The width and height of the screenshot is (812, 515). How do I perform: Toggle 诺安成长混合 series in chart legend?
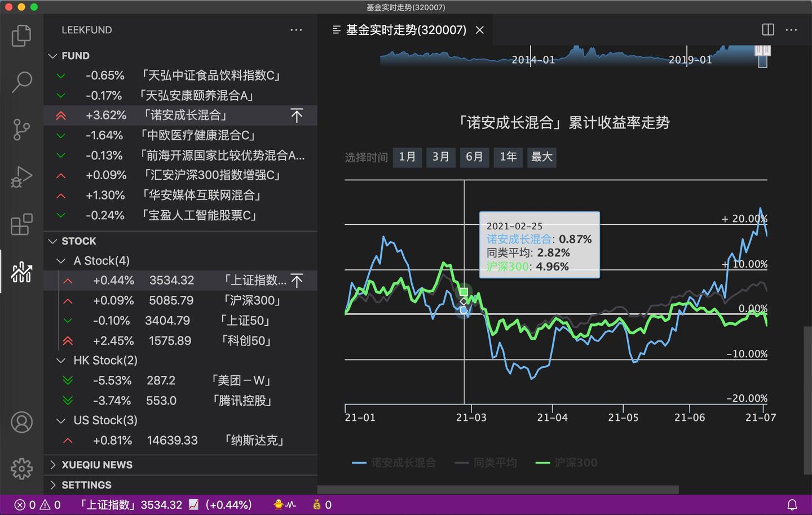click(394, 463)
